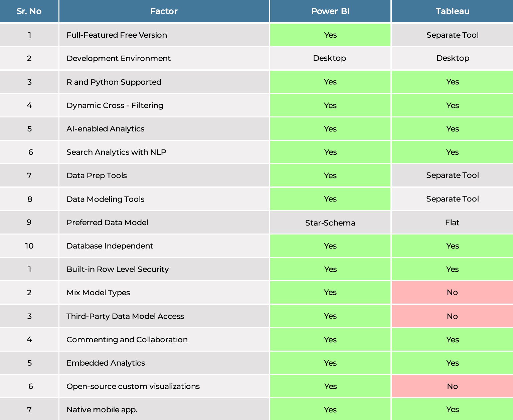Click Tableau 'No' for Mix Model Types
Viewport: 513px width, 420px height.
[x=452, y=292]
